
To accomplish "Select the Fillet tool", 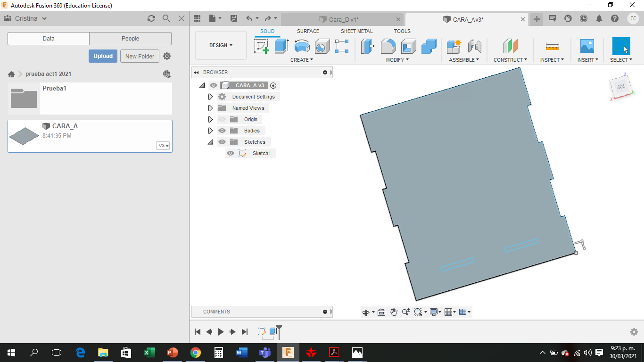I will pyautogui.click(x=388, y=46).
